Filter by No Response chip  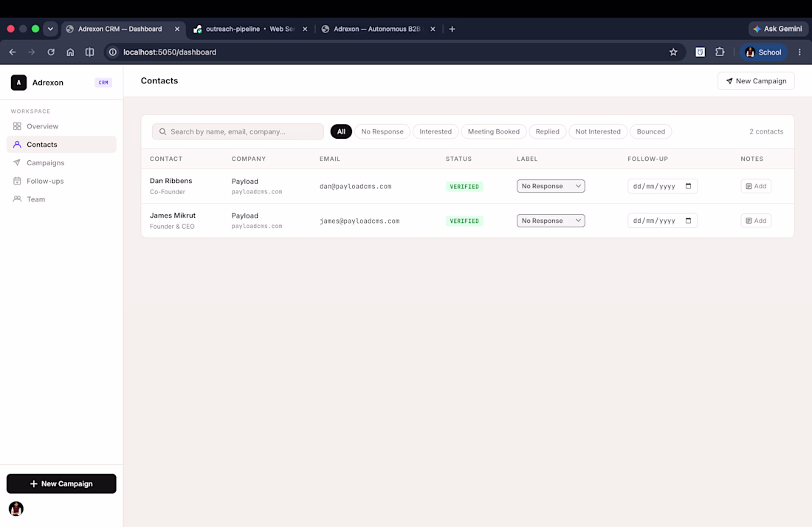click(382, 131)
